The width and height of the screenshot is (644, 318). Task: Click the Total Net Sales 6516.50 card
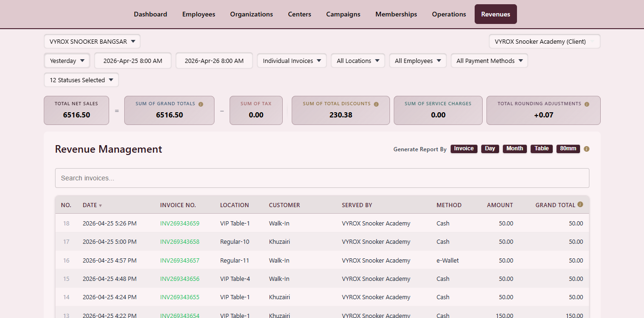(x=76, y=110)
